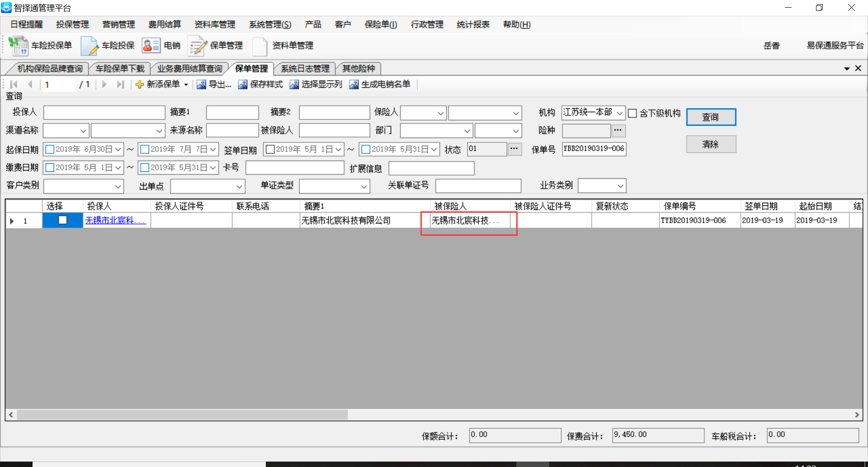
Task: Click the 卡号 input field
Action: [x=295, y=168]
